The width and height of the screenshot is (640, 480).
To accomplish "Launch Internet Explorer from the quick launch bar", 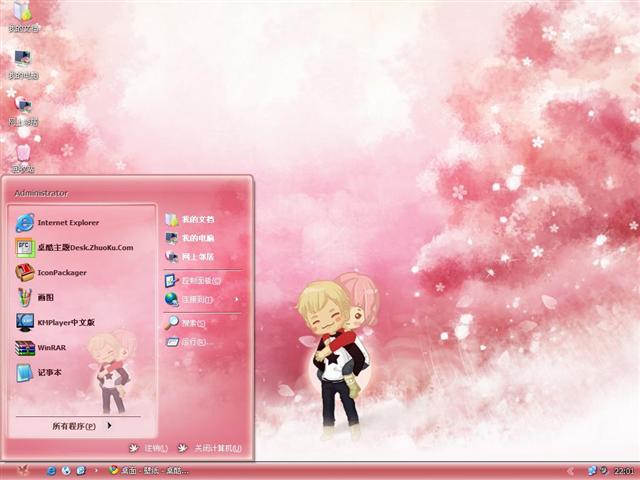I will click(51, 471).
